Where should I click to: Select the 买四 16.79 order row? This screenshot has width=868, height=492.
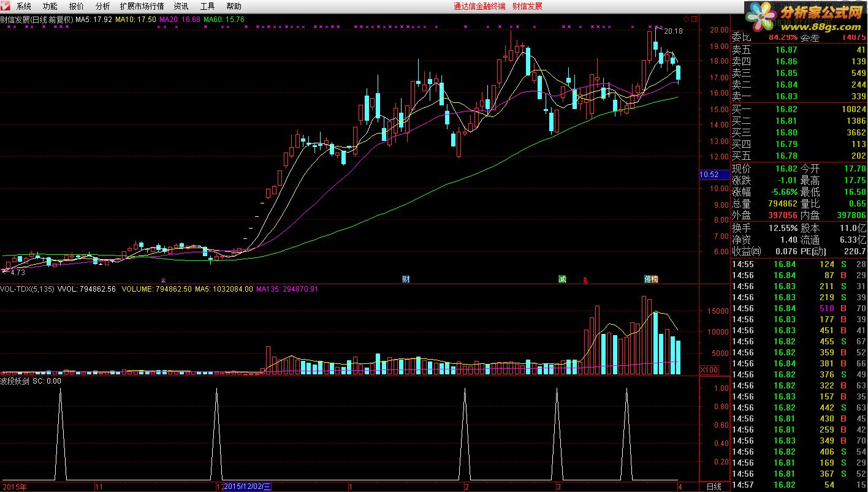(x=799, y=144)
